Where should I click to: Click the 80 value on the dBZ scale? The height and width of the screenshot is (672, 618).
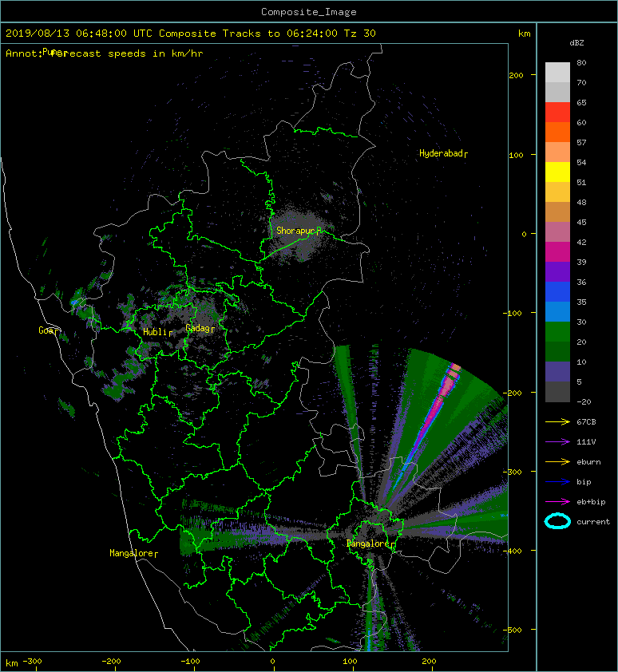[x=581, y=62]
